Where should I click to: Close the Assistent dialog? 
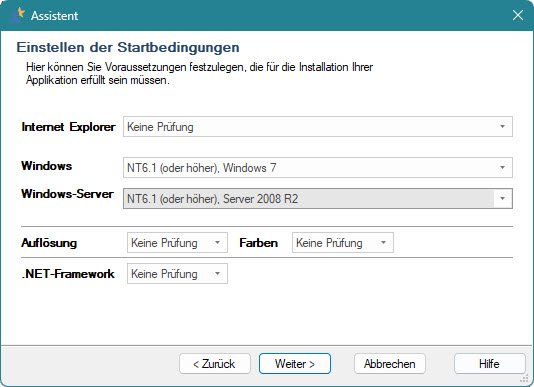tap(518, 15)
